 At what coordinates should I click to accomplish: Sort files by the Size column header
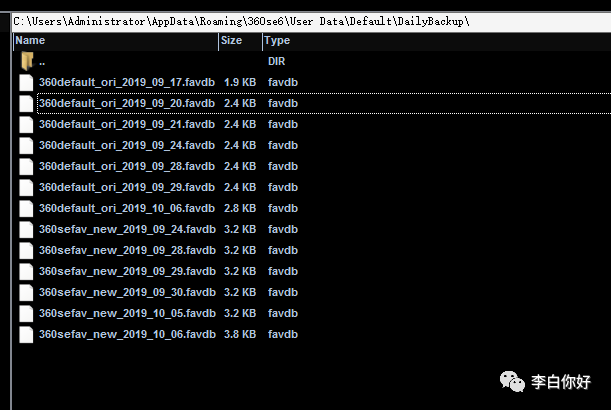coord(240,41)
